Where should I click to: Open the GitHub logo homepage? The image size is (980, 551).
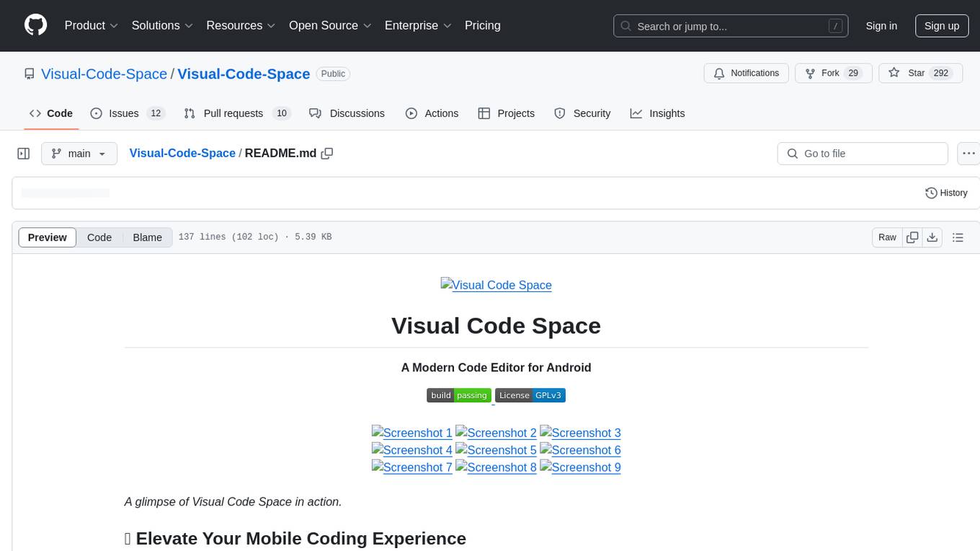(35, 25)
